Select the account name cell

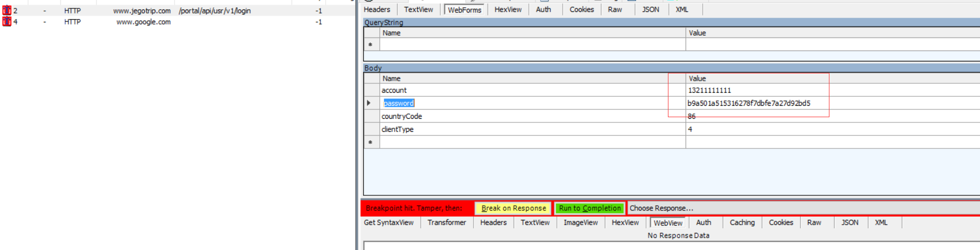click(532, 90)
